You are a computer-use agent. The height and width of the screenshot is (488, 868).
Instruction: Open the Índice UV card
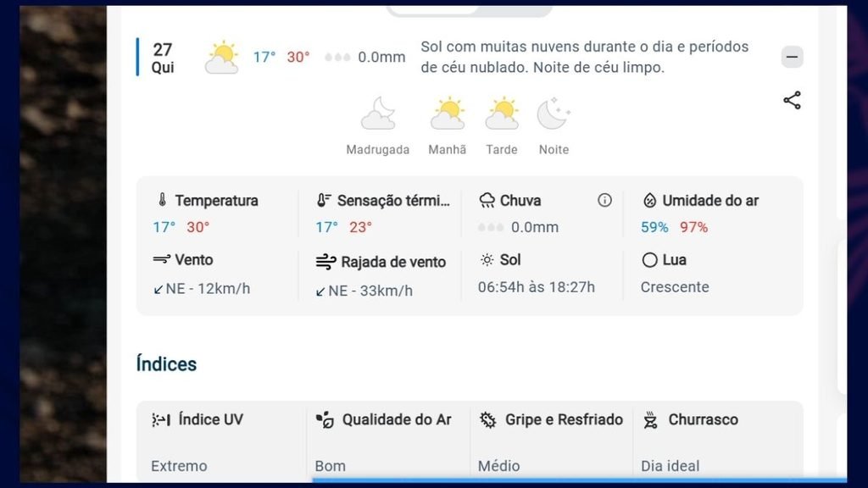[221, 441]
